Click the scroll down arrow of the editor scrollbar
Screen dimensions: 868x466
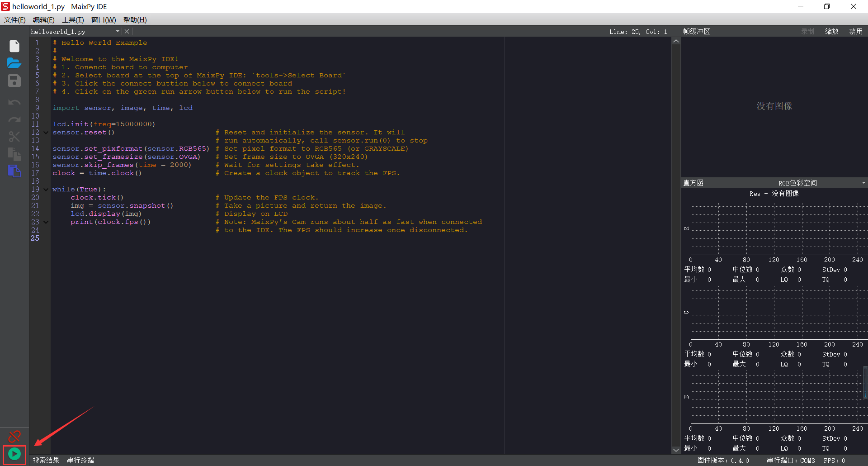point(676,450)
